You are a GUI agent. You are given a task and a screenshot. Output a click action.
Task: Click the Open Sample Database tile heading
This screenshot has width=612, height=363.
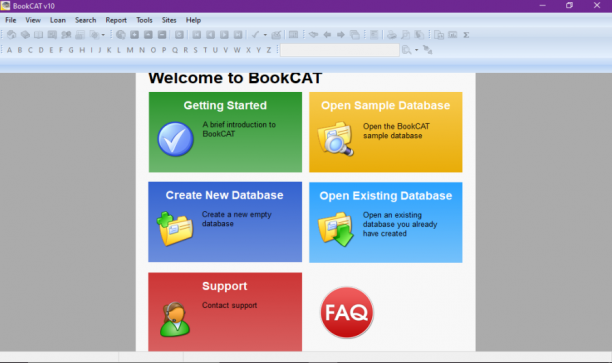386,105
